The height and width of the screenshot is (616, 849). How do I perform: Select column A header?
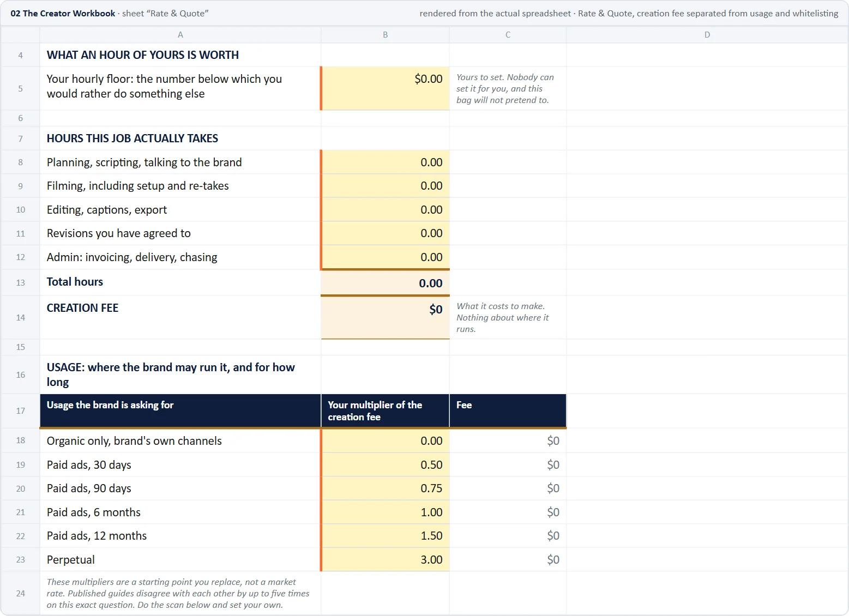180,35
